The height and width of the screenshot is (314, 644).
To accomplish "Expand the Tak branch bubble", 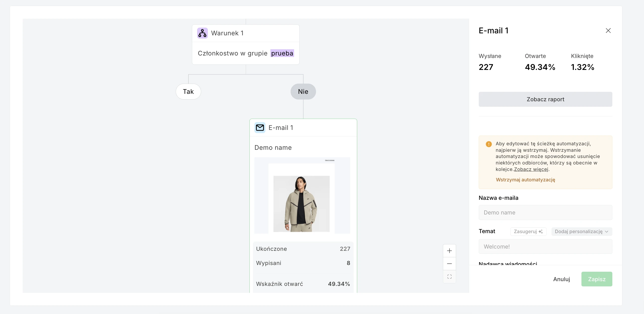I will [x=188, y=91].
